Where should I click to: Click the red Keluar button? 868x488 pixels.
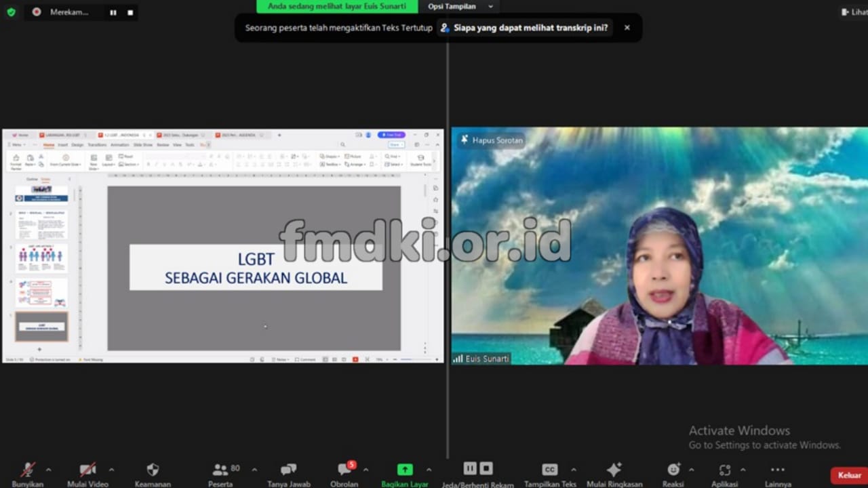tap(849, 475)
